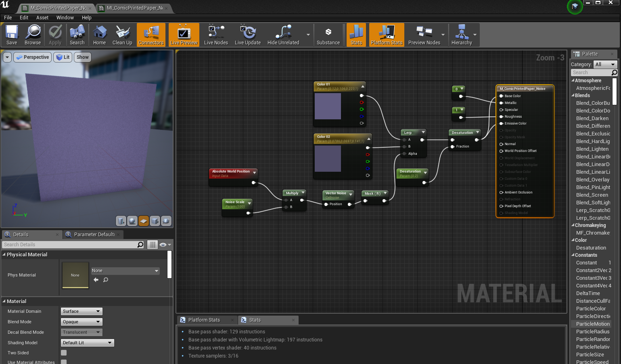Open the viewport options dropdown arrow
Image resolution: width=621 pixels, height=364 pixels.
pos(7,57)
